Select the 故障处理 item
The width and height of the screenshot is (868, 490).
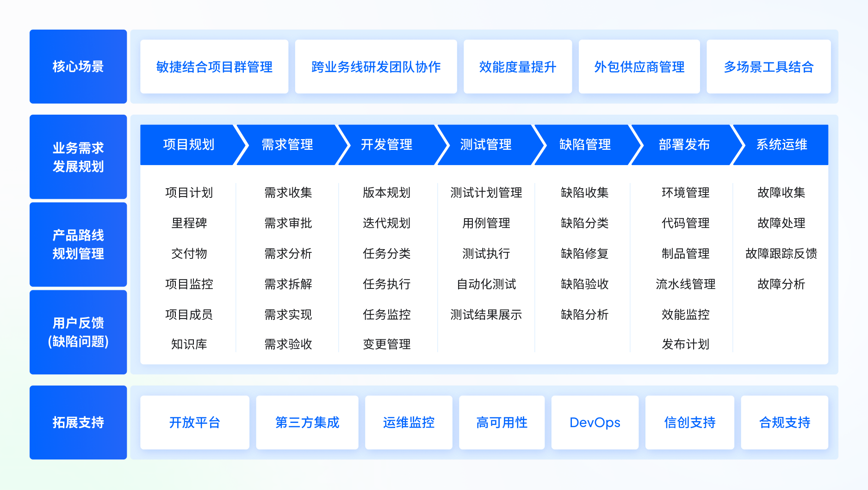coord(781,223)
